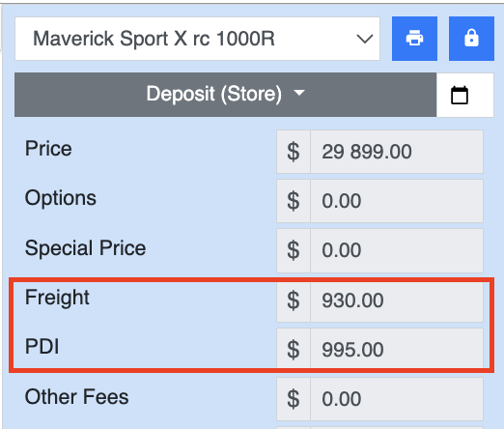The height and width of the screenshot is (429, 504).
Task: Click the dollar sign beside Freight field
Action: point(294,300)
